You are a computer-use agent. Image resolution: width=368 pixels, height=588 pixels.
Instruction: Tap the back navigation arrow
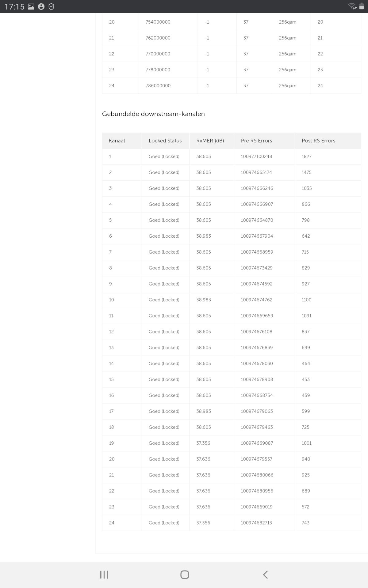click(x=265, y=575)
